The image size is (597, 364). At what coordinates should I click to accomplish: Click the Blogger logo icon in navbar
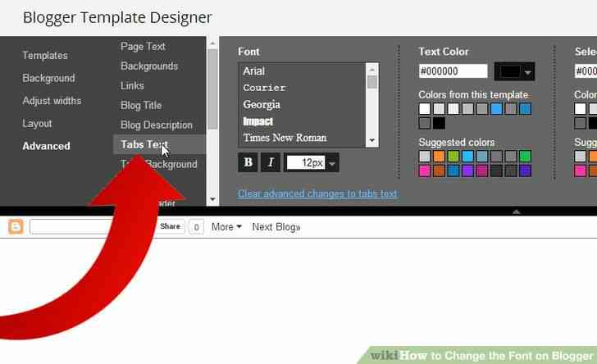click(x=16, y=227)
